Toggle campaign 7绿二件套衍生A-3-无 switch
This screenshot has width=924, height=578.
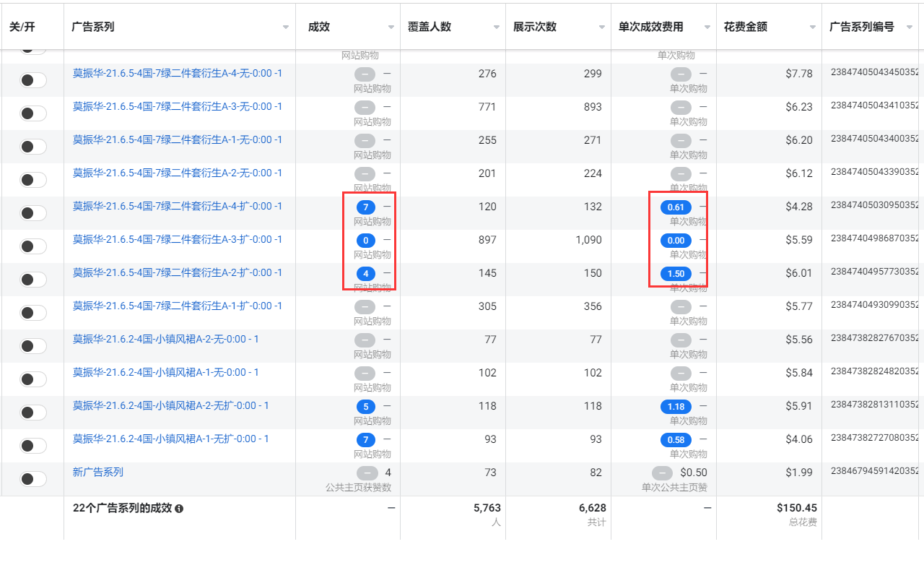coord(33,113)
